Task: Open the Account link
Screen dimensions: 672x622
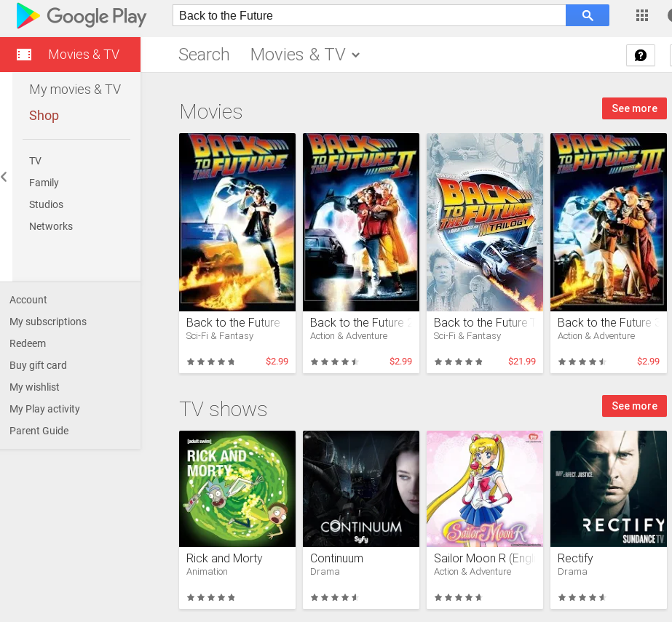Action: [28, 300]
